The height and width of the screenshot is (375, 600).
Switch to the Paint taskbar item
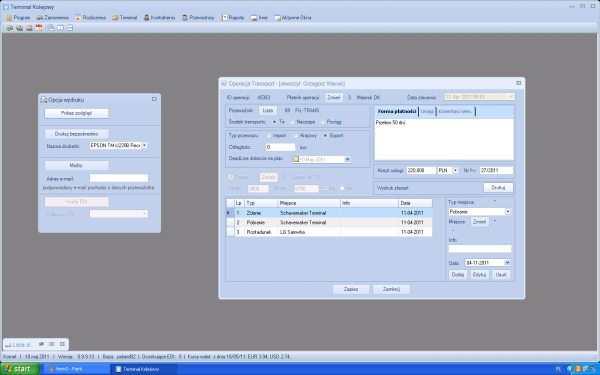coord(77,369)
